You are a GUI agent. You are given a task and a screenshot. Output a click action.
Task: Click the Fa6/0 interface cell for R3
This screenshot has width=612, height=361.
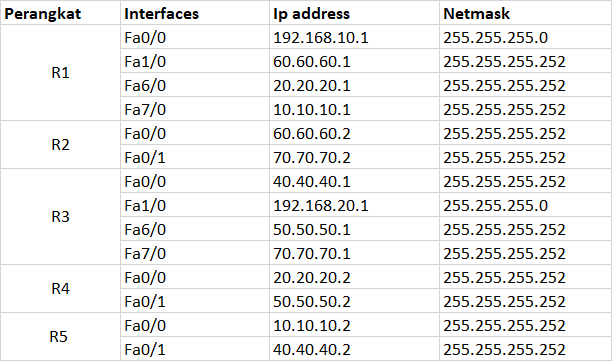pos(195,229)
